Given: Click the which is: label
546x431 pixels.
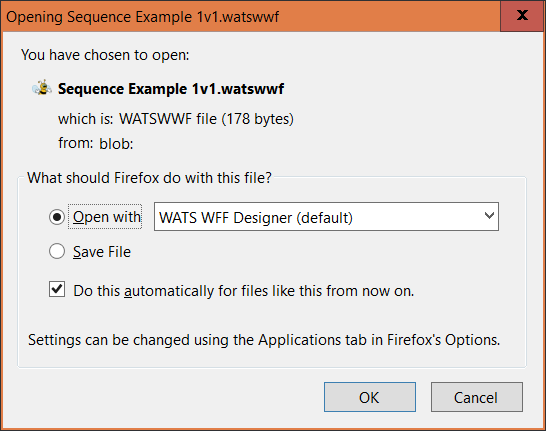Looking at the screenshot, I should tap(86, 119).
